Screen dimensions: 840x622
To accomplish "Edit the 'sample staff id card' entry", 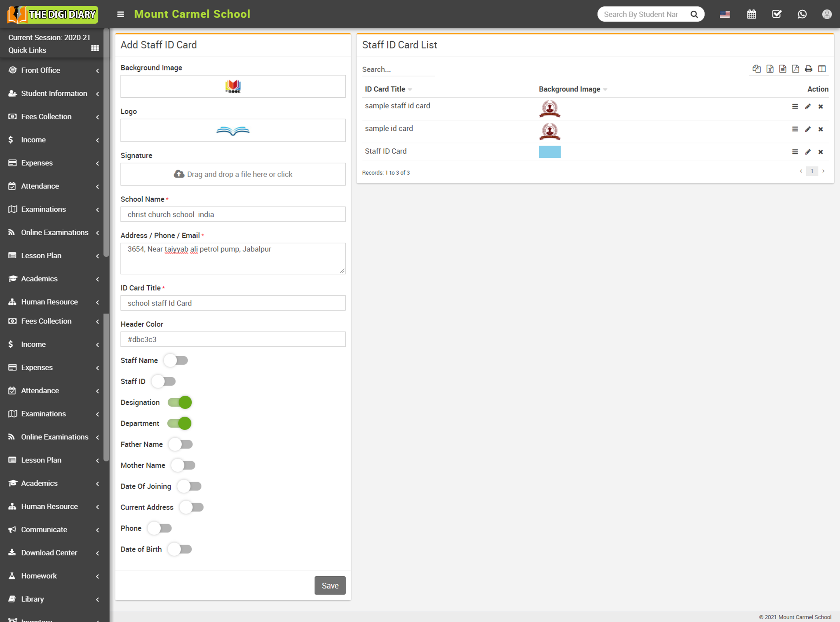I will [x=808, y=107].
